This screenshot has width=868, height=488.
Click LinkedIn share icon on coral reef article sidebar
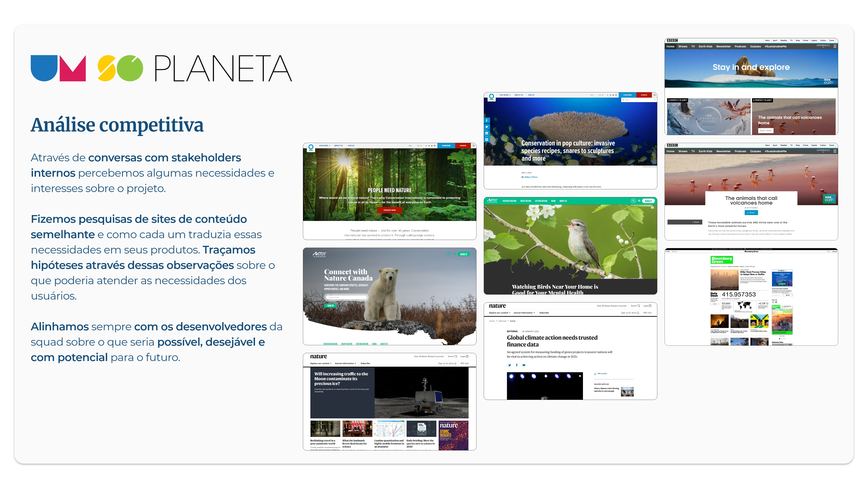click(x=487, y=133)
